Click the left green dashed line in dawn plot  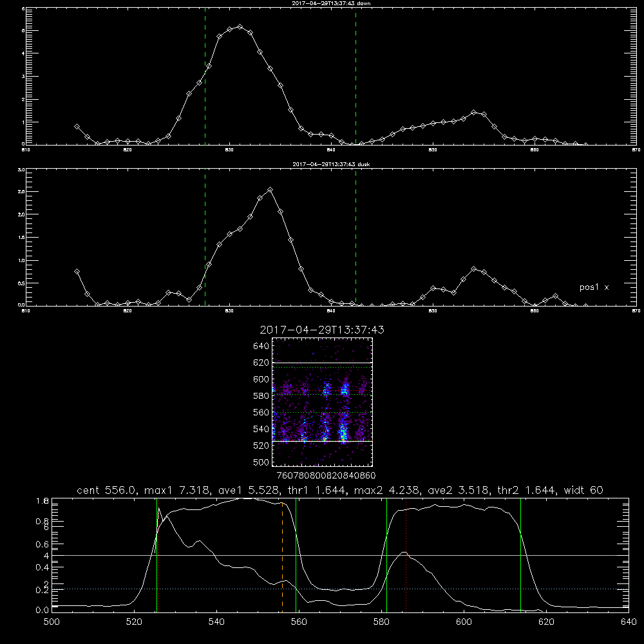click(x=205, y=76)
